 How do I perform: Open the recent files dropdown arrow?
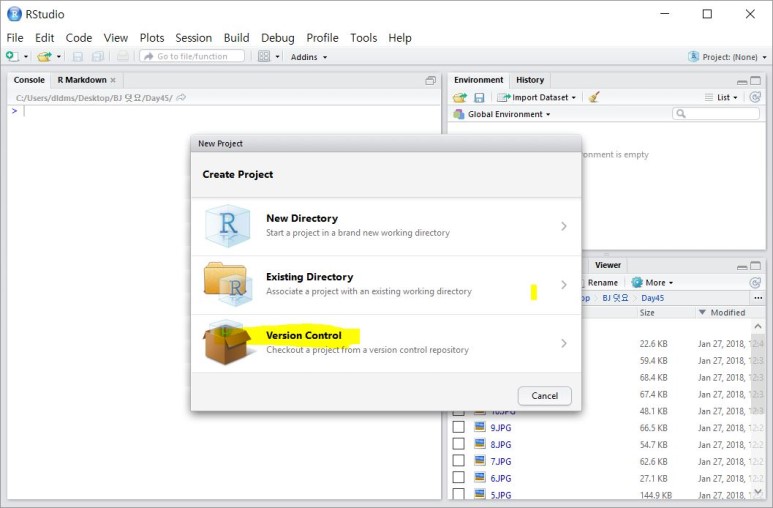click(x=59, y=57)
